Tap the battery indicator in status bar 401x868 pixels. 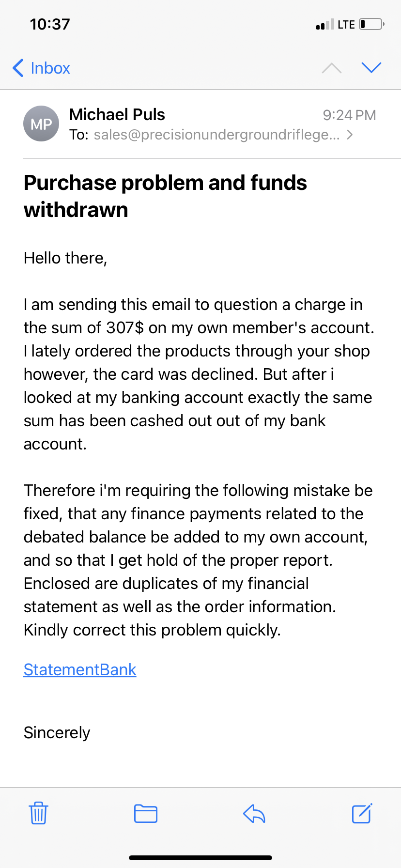[x=371, y=24]
